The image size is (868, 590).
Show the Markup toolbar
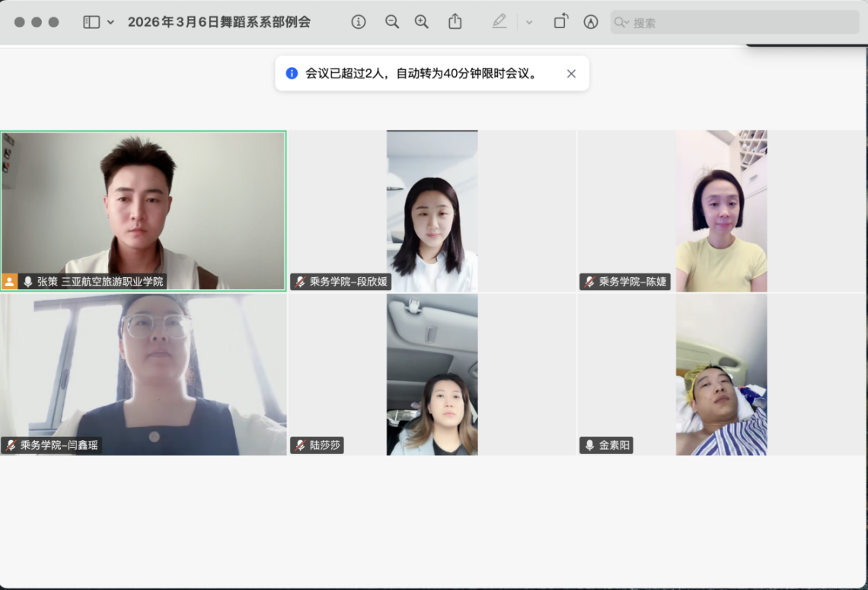click(591, 22)
